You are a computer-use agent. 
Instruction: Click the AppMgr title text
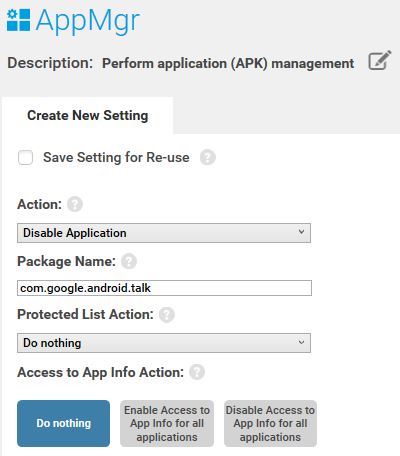(88, 21)
